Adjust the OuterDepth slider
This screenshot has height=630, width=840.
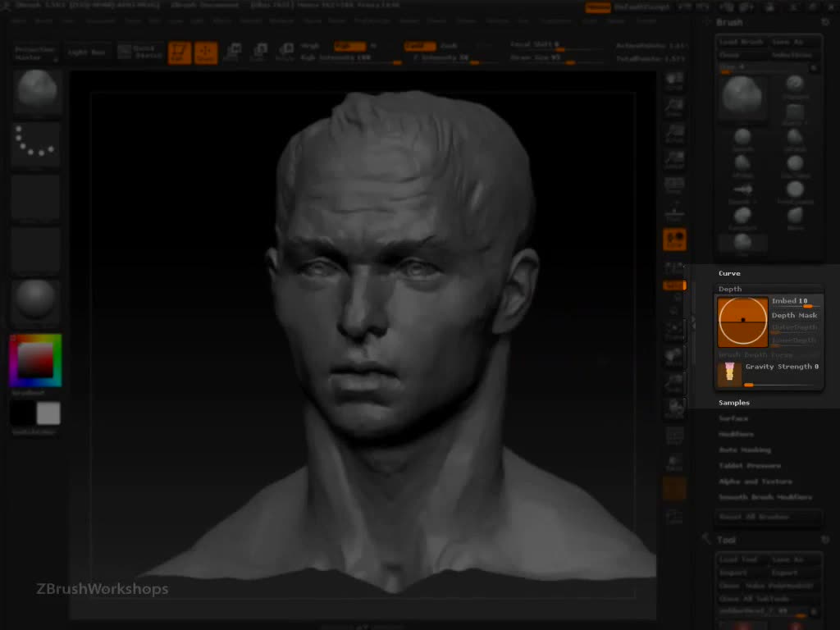(796, 328)
